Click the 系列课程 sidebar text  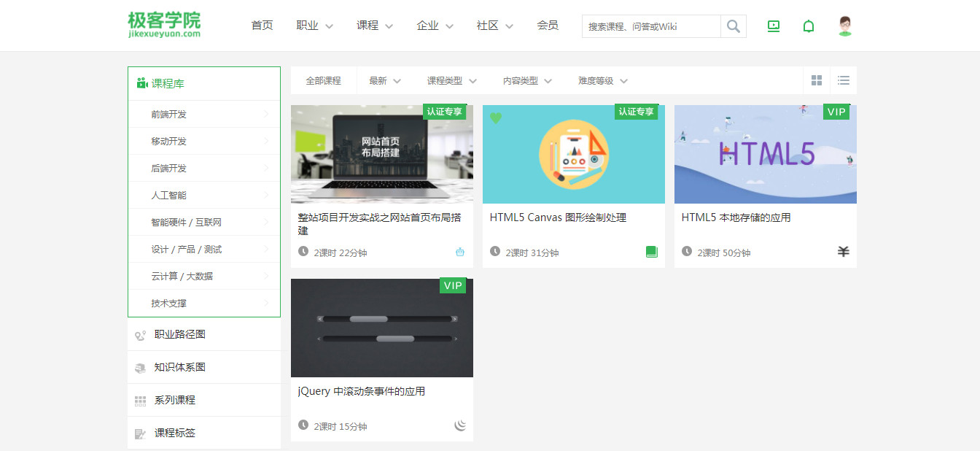click(175, 400)
